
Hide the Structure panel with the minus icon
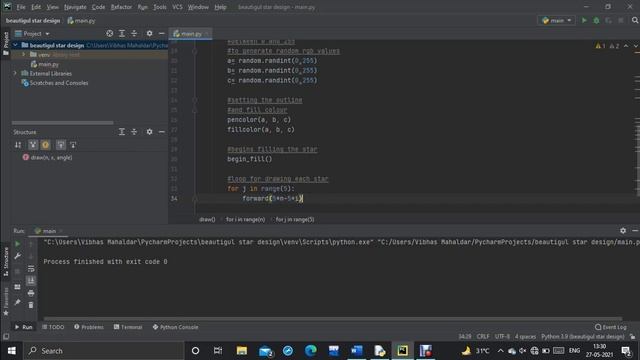pos(162,132)
